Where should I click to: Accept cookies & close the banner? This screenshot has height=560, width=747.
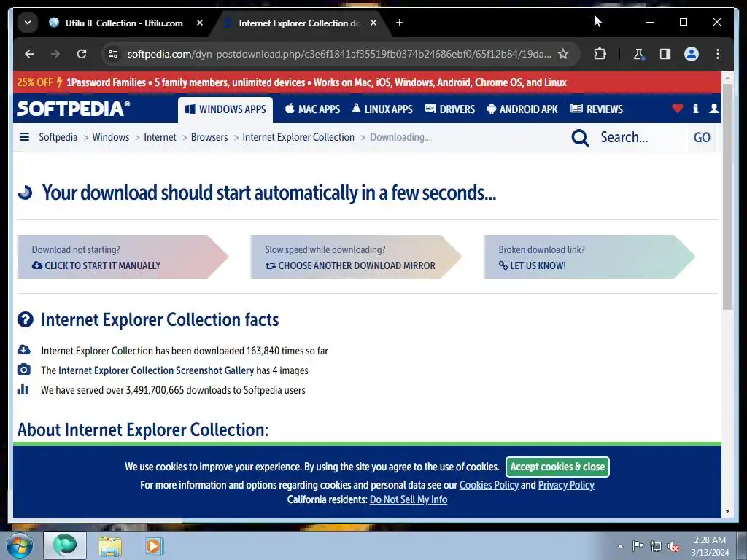[x=557, y=467]
